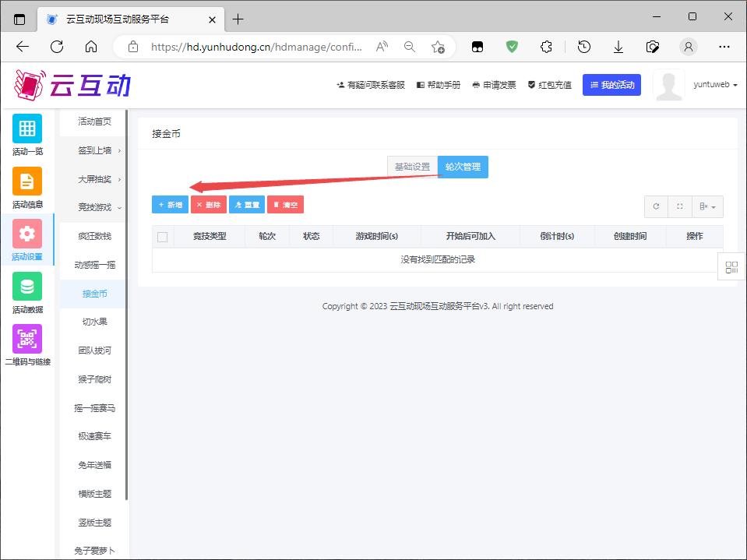Click 申请发票 link

coord(494,85)
